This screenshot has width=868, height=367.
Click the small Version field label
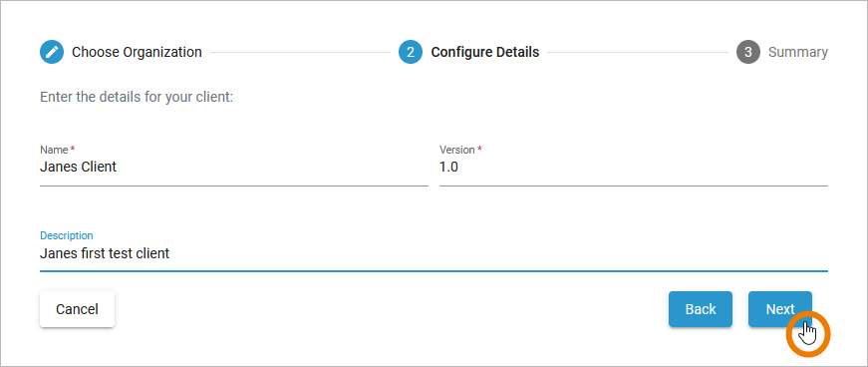coord(457,150)
